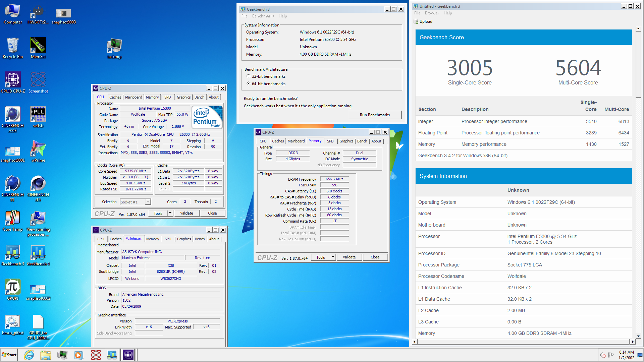Screen dimensions: 644x362
Task: Open the Benchmarks menu in Geekbench 3
Action: tap(263, 16)
